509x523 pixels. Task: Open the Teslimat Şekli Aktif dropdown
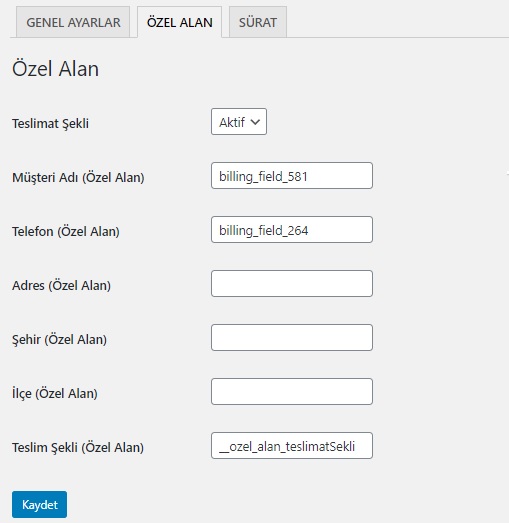pos(239,122)
